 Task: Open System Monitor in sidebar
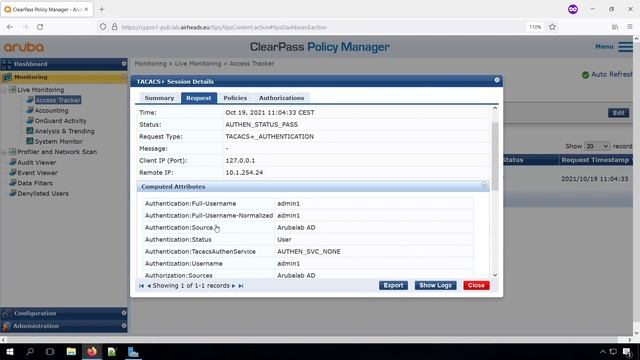59,141
